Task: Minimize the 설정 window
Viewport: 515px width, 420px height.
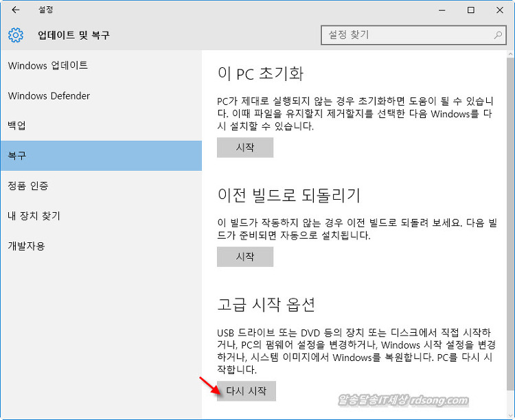Action: pyautogui.click(x=439, y=10)
